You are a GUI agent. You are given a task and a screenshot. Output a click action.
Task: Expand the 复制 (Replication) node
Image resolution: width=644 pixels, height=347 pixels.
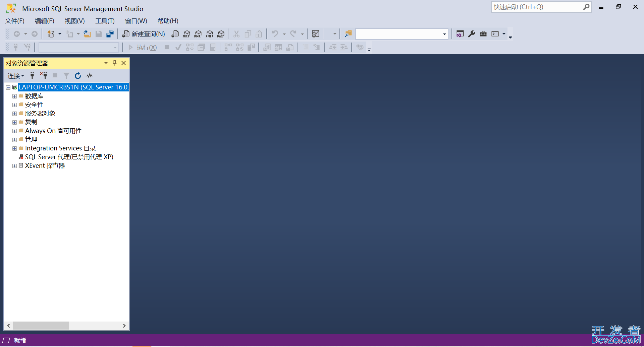pos(14,122)
